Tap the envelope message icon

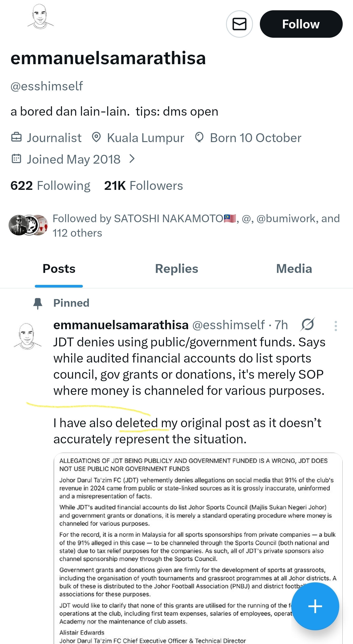pyautogui.click(x=239, y=24)
